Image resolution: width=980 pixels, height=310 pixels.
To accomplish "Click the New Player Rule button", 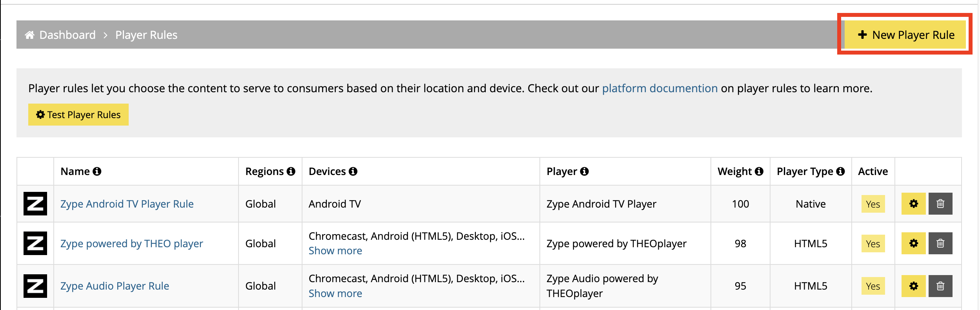I will pyautogui.click(x=905, y=35).
